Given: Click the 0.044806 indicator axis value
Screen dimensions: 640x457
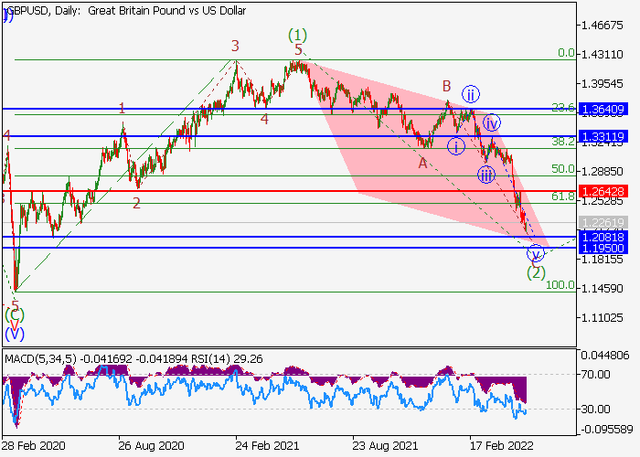Looking at the screenshot, I should (605, 356).
